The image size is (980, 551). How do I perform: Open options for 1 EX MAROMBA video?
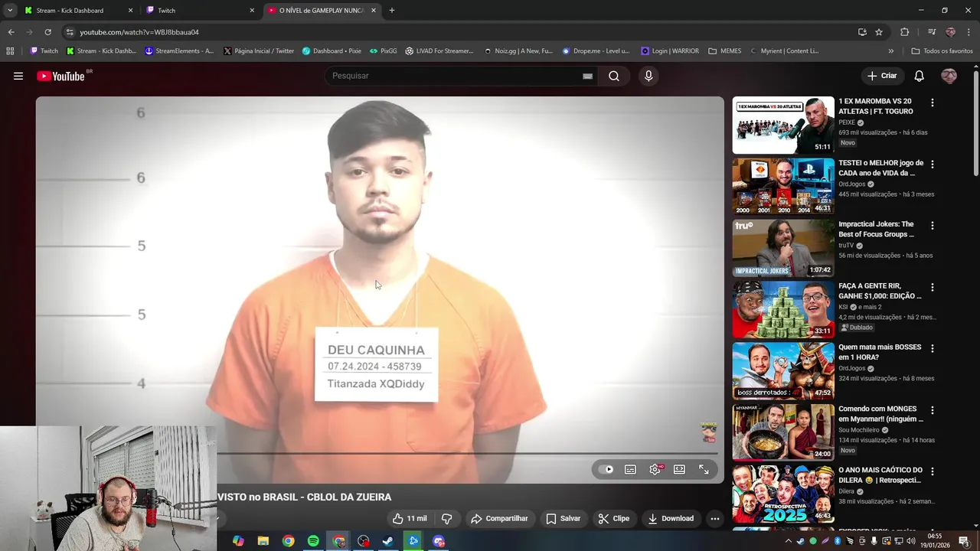point(932,103)
